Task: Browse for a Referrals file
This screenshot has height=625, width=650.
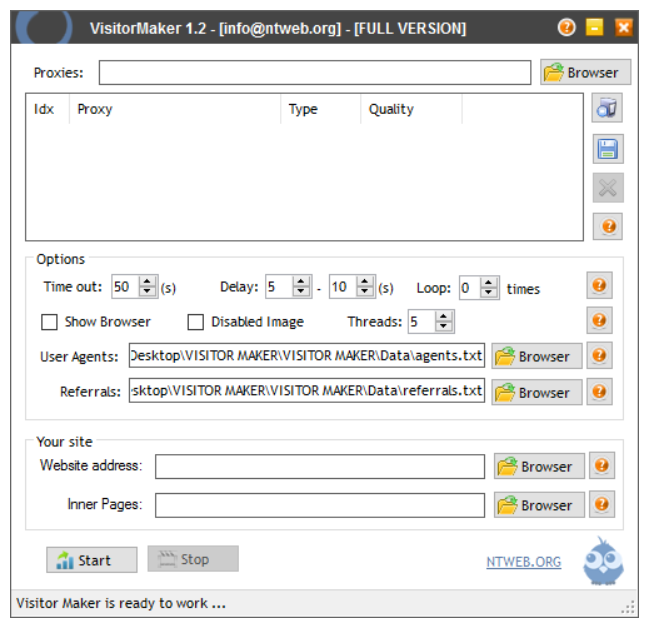Action: coord(537,392)
